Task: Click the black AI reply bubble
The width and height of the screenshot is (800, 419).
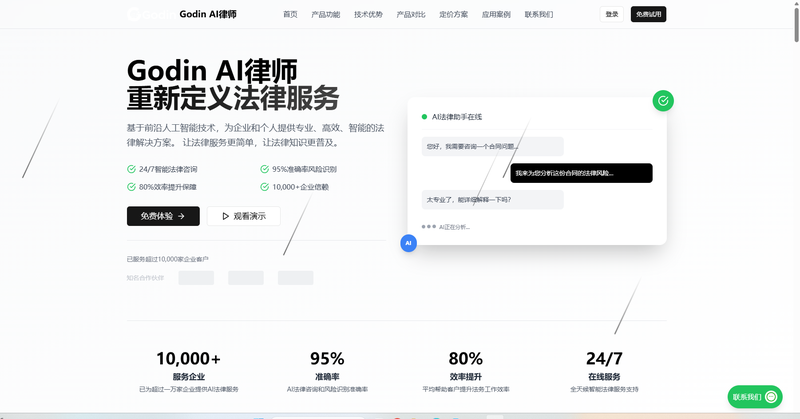Action: pyautogui.click(x=581, y=173)
